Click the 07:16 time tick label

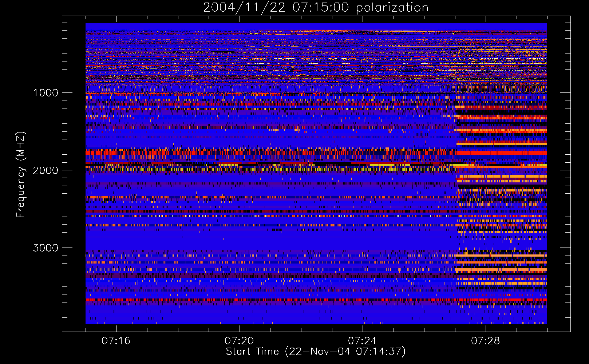click(x=116, y=341)
